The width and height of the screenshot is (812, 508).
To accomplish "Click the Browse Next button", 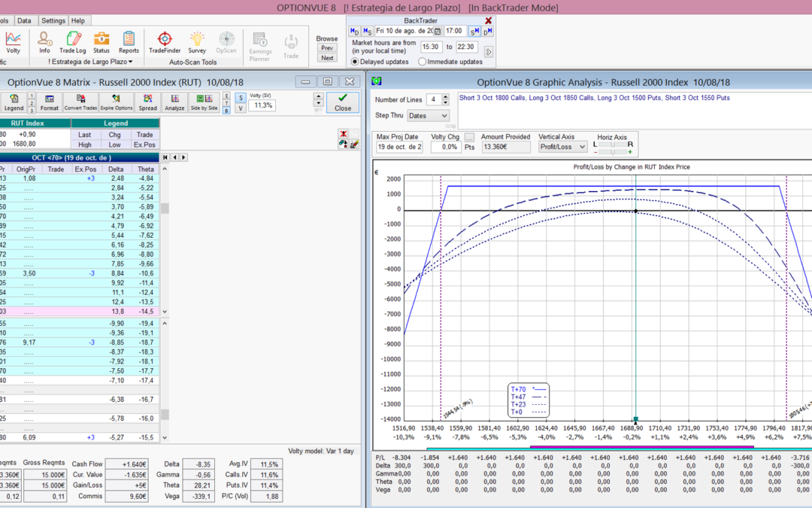I will click(327, 58).
